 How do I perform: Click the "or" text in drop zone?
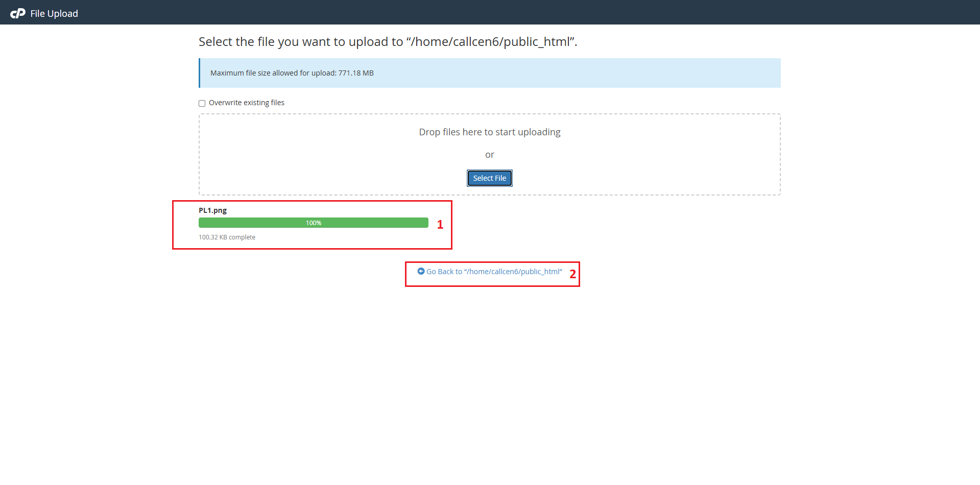(489, 155)
